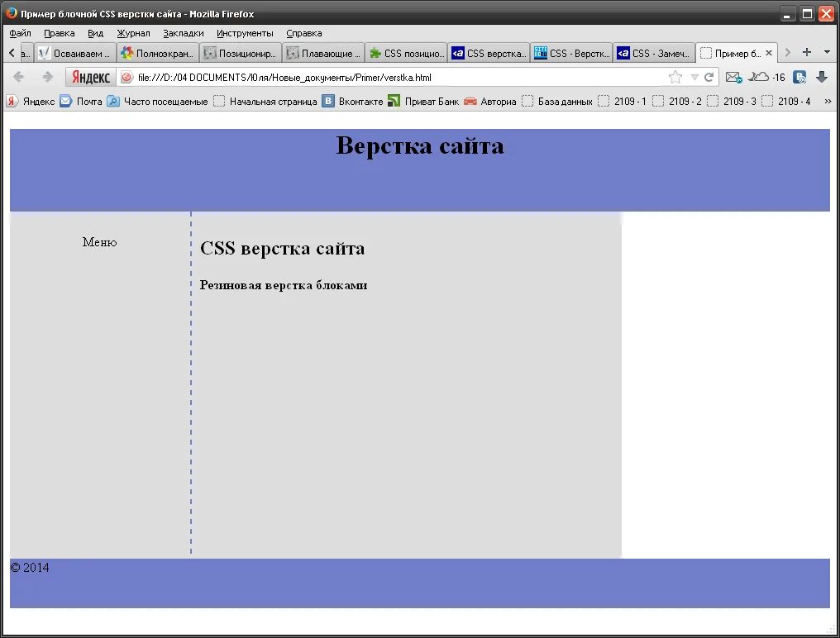Open the 2109 - 4 bookmark
840x638 pixels.
[786, 102]
